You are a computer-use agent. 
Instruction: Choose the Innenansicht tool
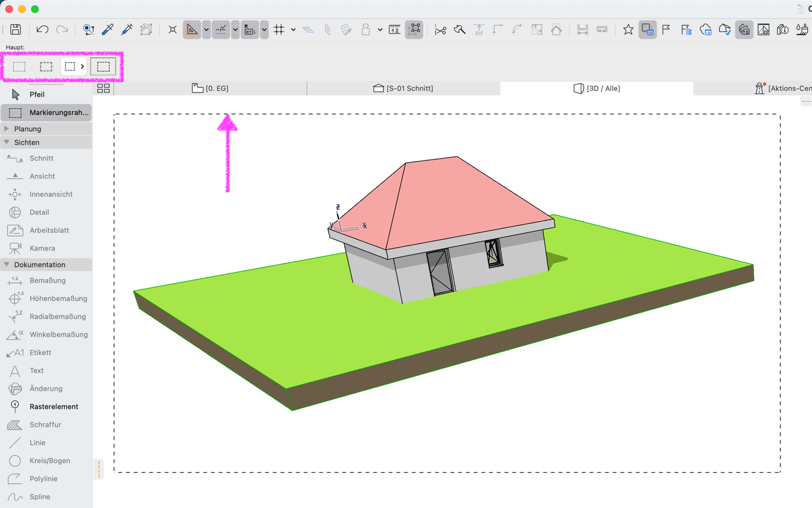click(x=46, y=194)
